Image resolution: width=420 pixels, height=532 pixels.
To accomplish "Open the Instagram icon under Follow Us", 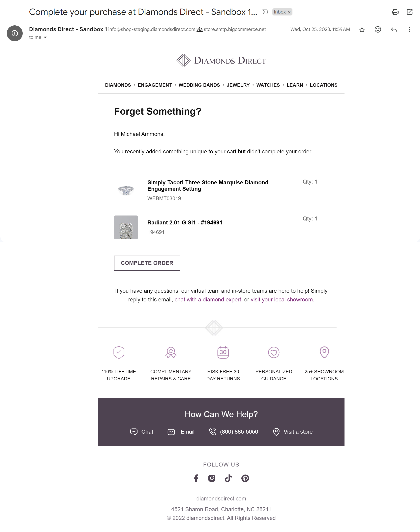I will click(x=212, y=478).
